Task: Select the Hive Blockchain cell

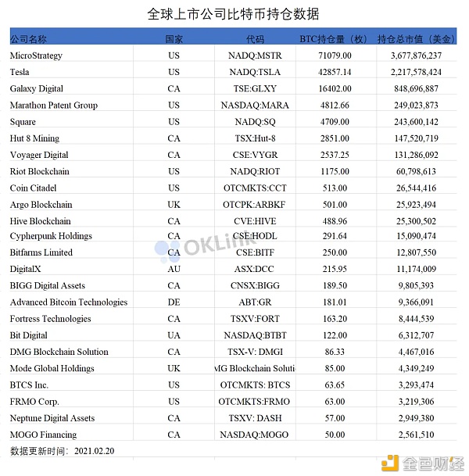Action: (x=41, y=221)
